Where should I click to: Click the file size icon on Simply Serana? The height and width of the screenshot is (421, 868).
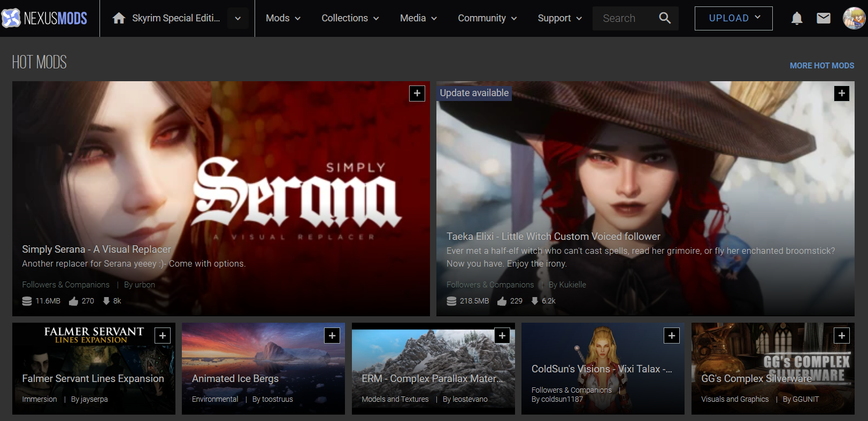tap(27, 301)
